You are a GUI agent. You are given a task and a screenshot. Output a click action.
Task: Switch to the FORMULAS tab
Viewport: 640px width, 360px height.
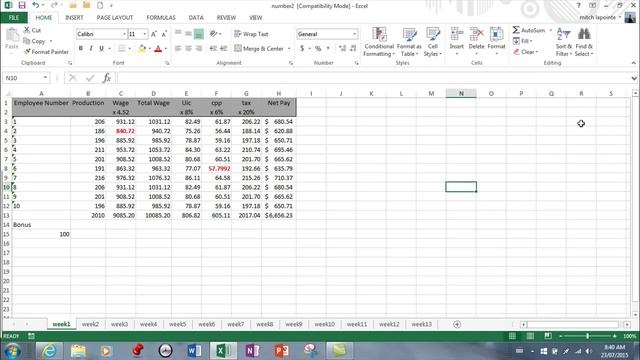(x=161, y=18)
